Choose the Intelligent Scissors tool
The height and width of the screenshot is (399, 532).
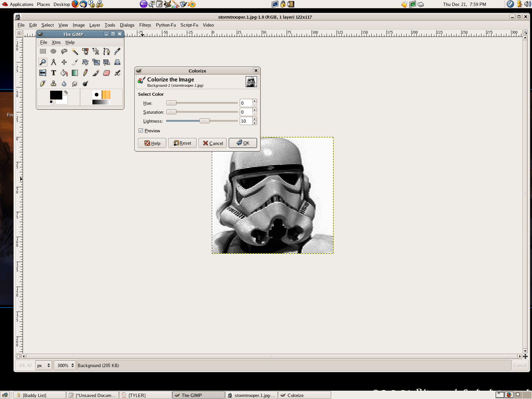coord(96,52)
